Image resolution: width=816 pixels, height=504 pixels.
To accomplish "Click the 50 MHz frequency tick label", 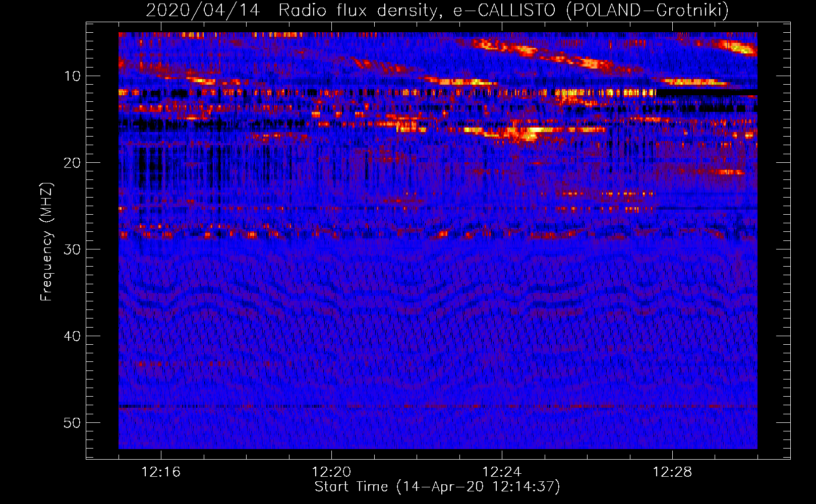I will coord(72,423).
